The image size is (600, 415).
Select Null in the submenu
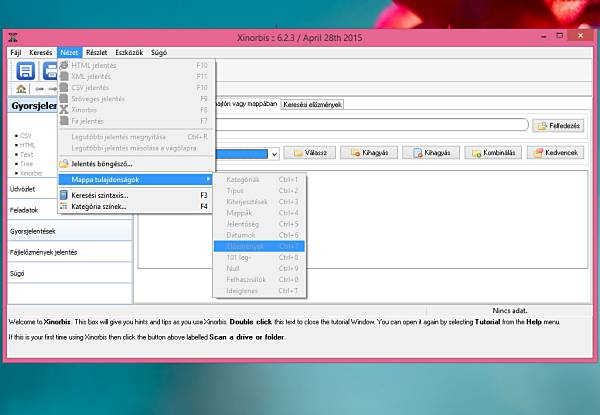(x=259, y=268)
